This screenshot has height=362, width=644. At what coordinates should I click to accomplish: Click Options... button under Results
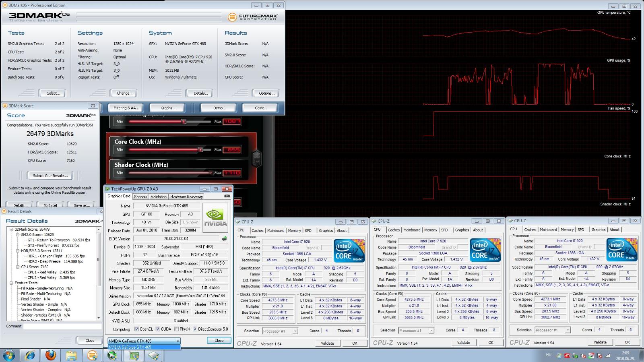click(266, 93)
